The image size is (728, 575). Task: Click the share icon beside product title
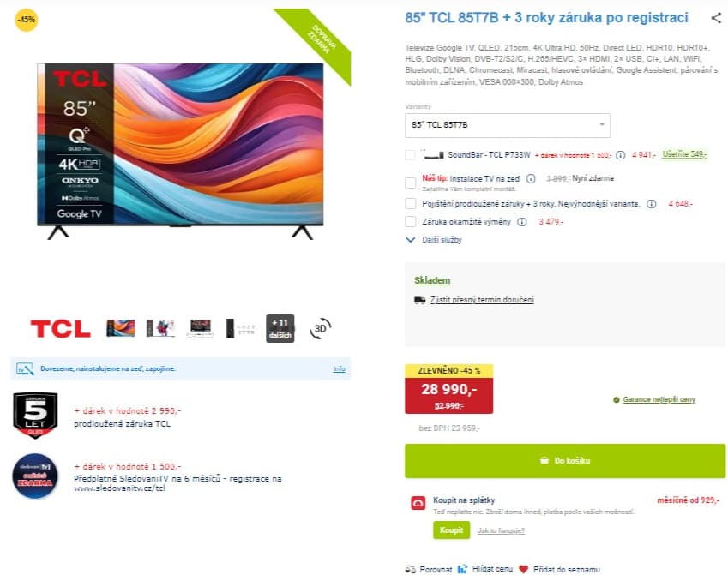point(716,18)
